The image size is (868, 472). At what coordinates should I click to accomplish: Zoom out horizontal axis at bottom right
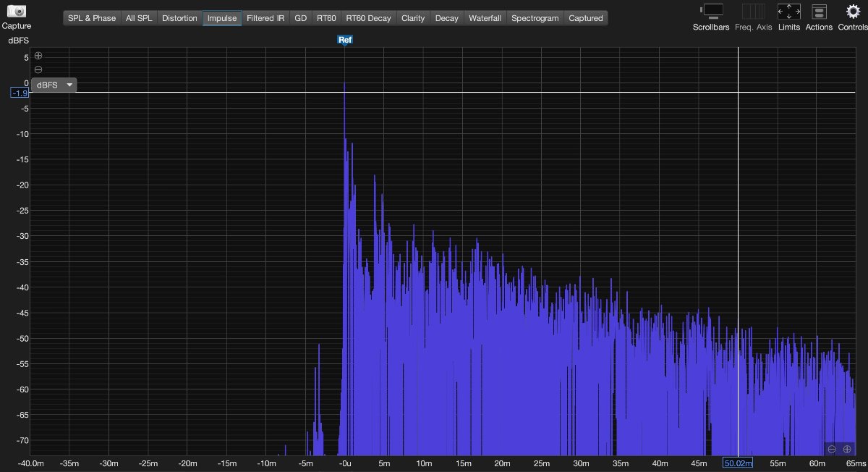[832, 449]
